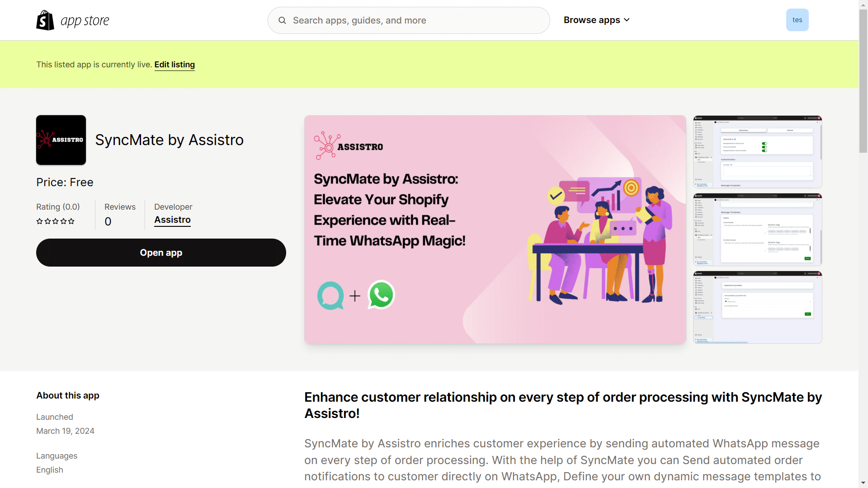The width and height of the screenshot is (868, 488).
Task: Click the WhatsApp icon in banner
Action: (x=381, y=295)
